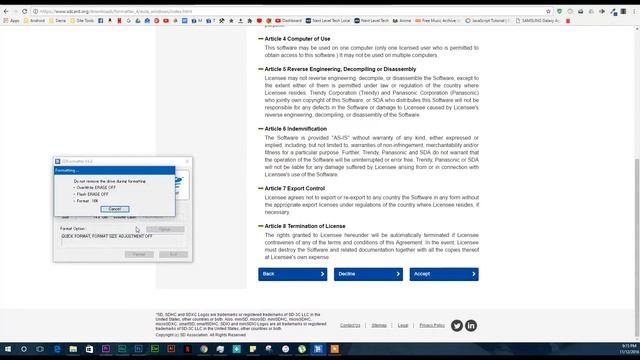Screen dimensions: 640x360
Task: Open the orange app on the taskbar
Action: point(334,349)
